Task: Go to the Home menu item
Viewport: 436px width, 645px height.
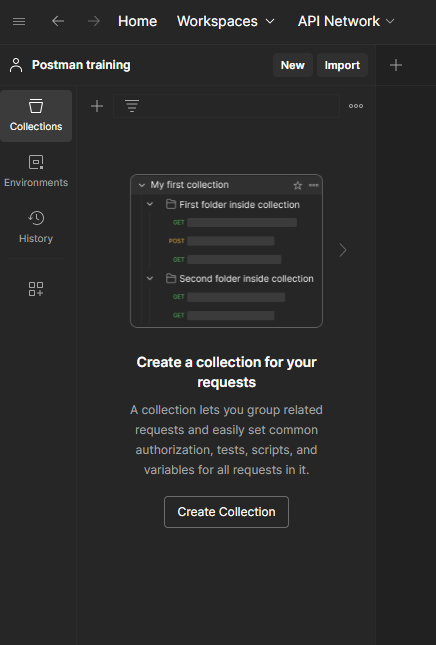Action: pos(137,21)
